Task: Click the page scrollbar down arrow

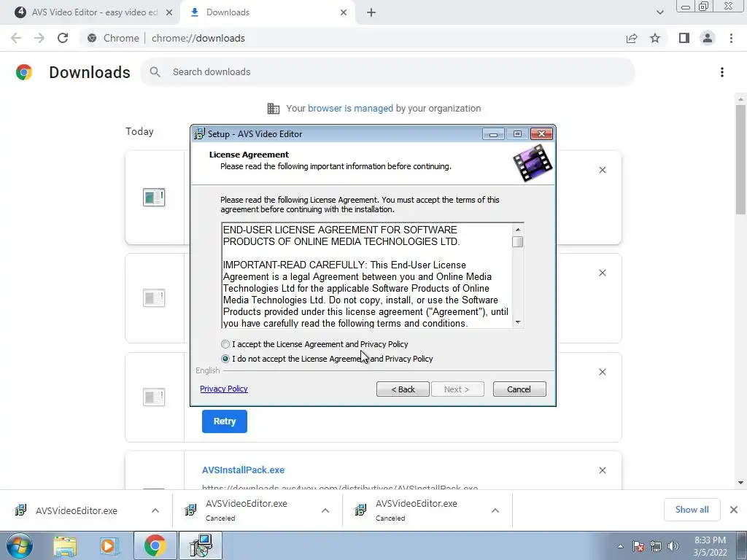Action: coord(740,483)
